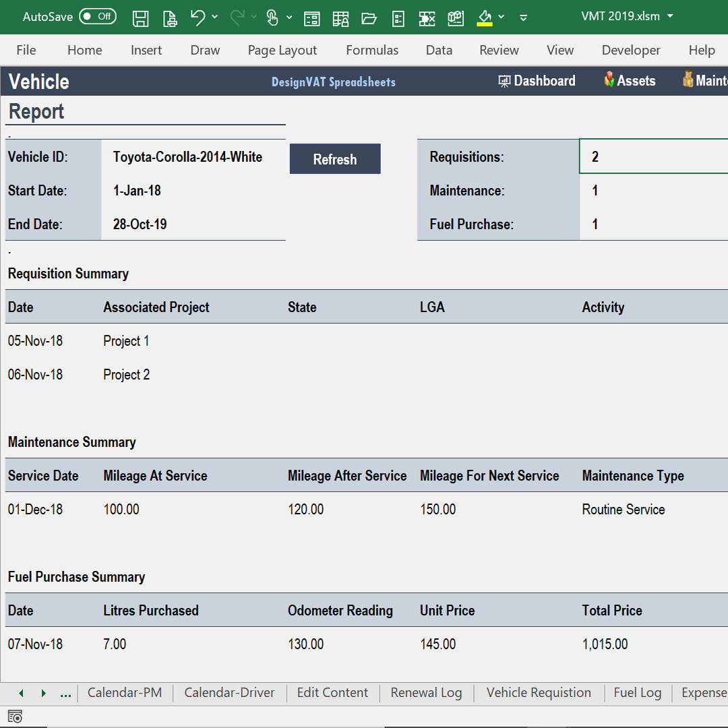Toggle AutoSave off switch

click(98, 16)
